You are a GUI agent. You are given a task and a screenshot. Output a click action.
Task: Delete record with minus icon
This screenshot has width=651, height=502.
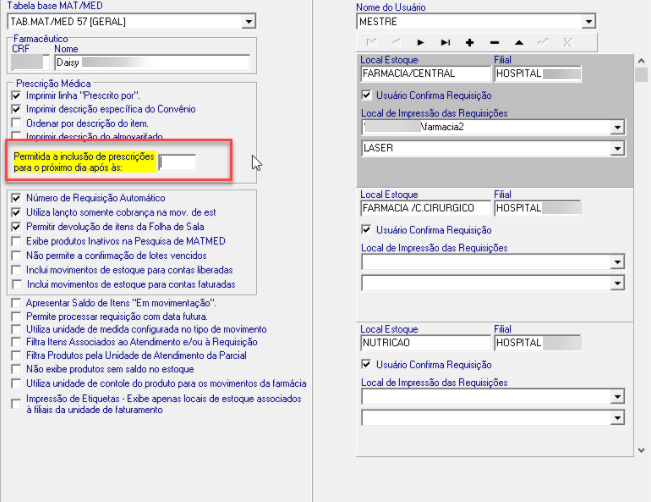click(x=494, y=42)
